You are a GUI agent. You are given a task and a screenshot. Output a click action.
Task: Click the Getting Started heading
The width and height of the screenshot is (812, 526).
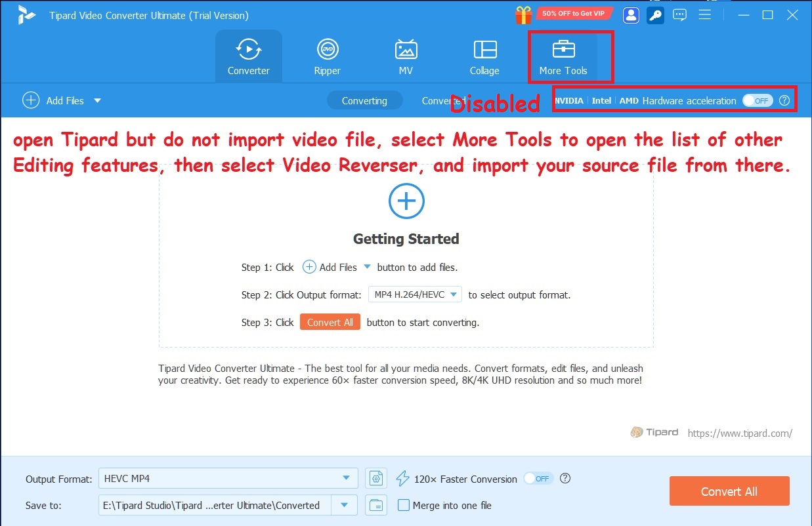pos(406,239)
